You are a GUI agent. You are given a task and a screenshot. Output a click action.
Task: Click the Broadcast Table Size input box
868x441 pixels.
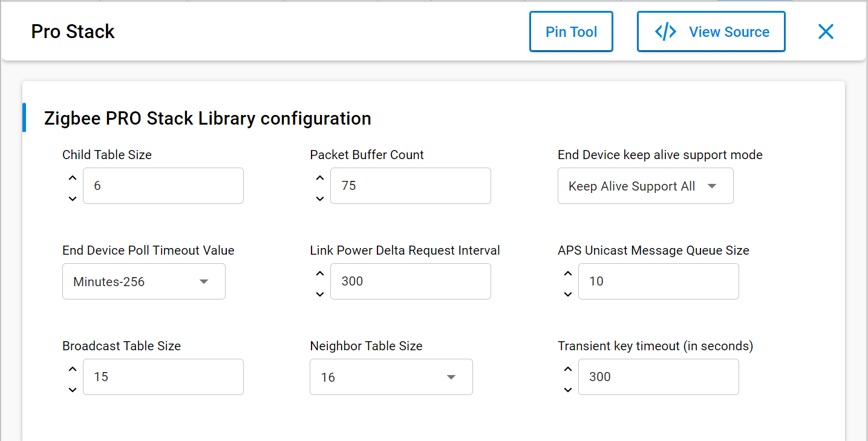tap(163, 377)
